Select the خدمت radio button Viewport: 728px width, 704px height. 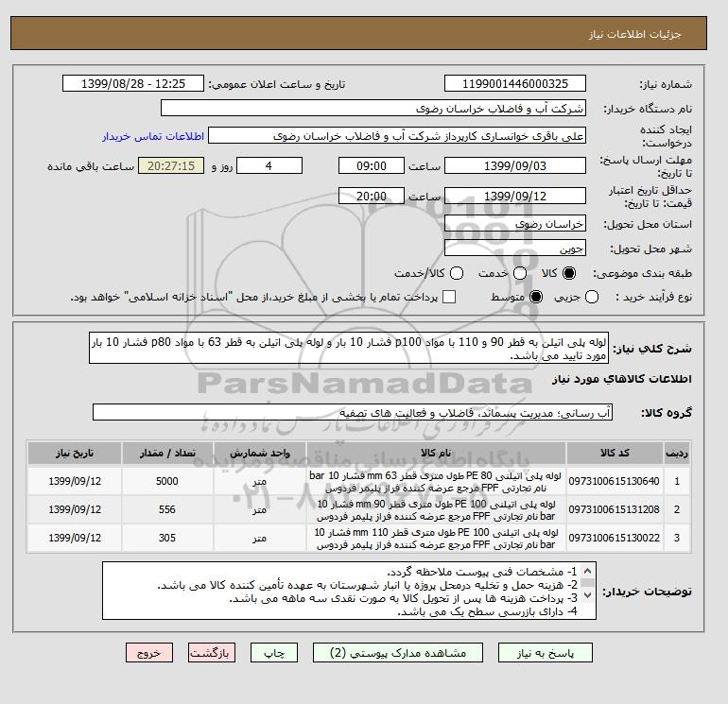520,273
